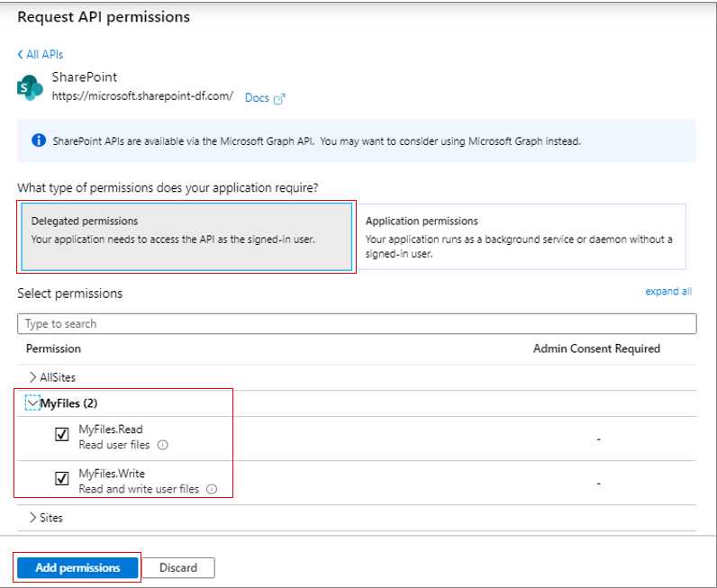
Task: Click the external link icon beside Docs
Action: (279, 98)
